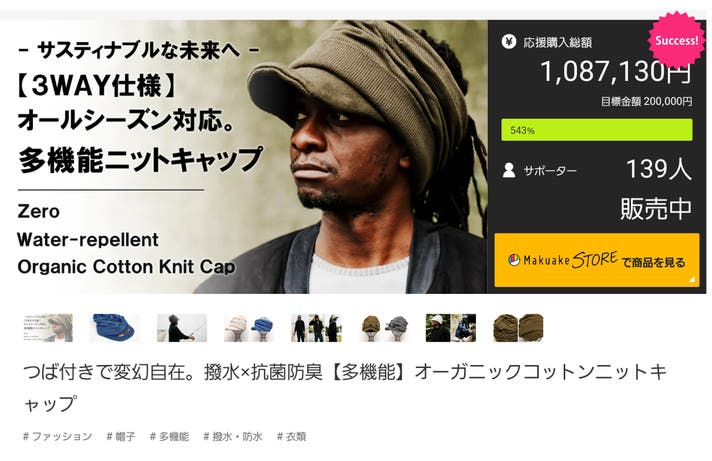Select thumbnail of person fishing in cap
The image size is (712, 461).
pyautogui.click(x=182, y=327)
